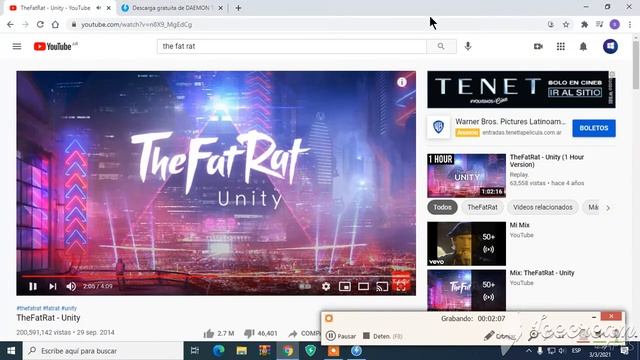Reload the current page
This screenshot has height=360, width=640.
[x=40, y=24]
